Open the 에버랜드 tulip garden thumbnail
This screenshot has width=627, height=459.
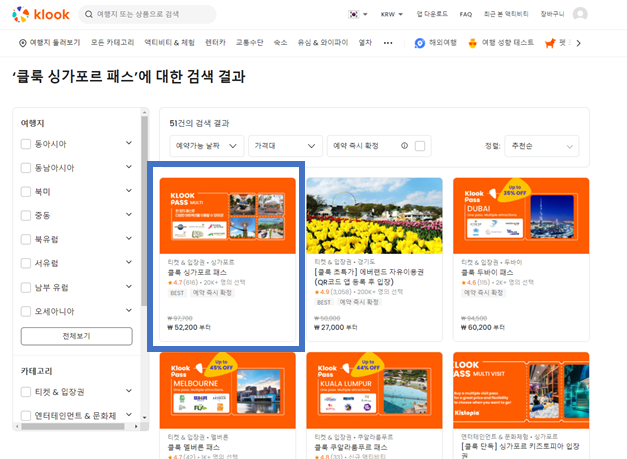[x=374, y=216]
